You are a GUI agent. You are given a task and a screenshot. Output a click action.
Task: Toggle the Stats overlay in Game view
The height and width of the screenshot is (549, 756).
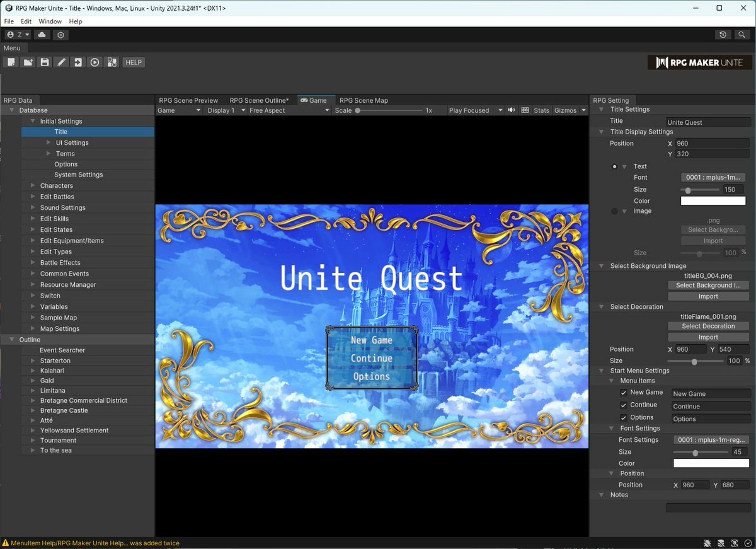tap(541, 110)
